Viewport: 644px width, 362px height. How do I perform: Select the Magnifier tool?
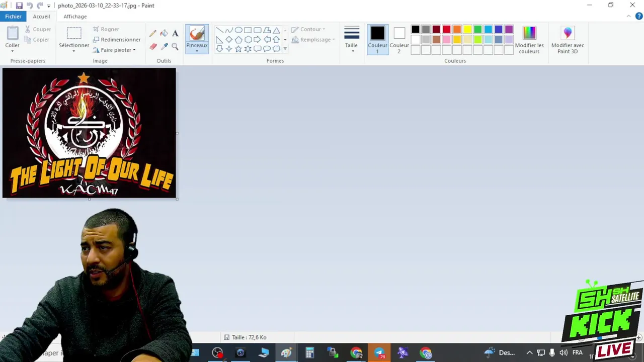coord(175,46)
